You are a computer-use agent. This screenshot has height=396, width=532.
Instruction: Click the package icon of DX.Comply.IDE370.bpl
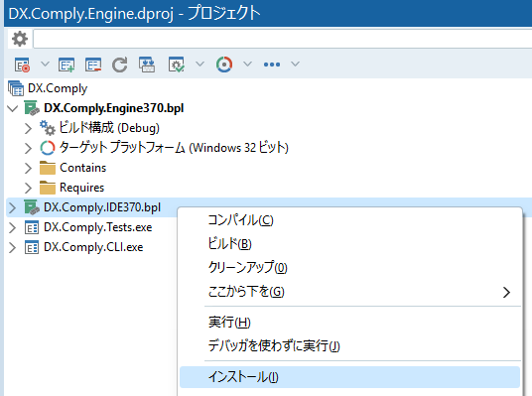(32, 207)
